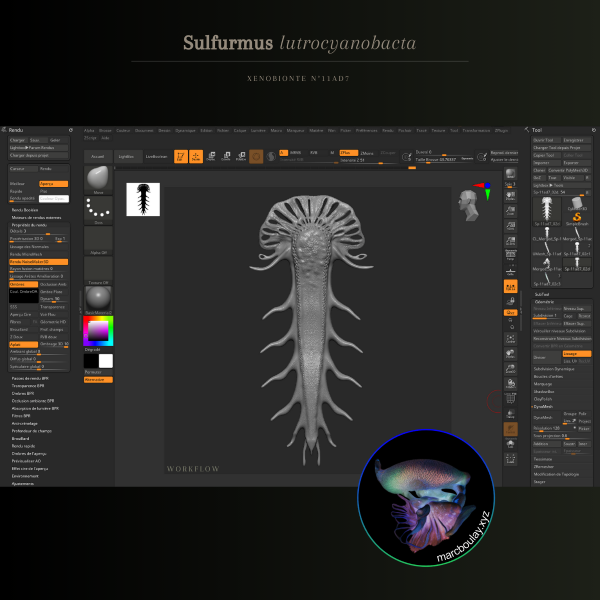Collapse Propriétés du rendu section
Image resolution: width=600 pixels, height=600 pixels.
[x=29, y=225]
